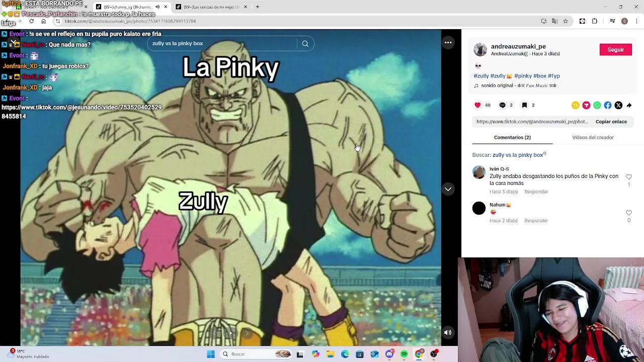
Task: Repost using the yellow repost icon
Action: (x=576, y=105)
